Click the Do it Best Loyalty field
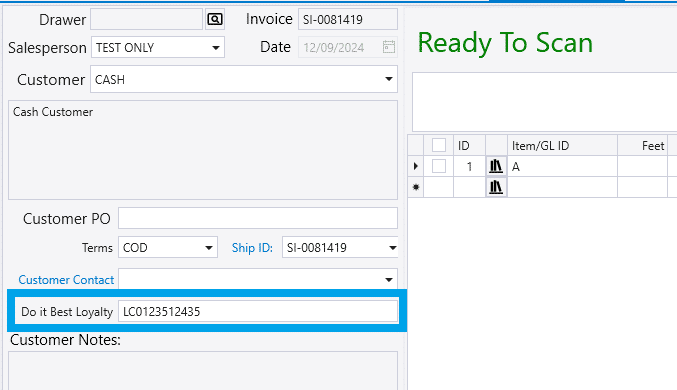The image size is (677, 390). (x=258, y=311)
